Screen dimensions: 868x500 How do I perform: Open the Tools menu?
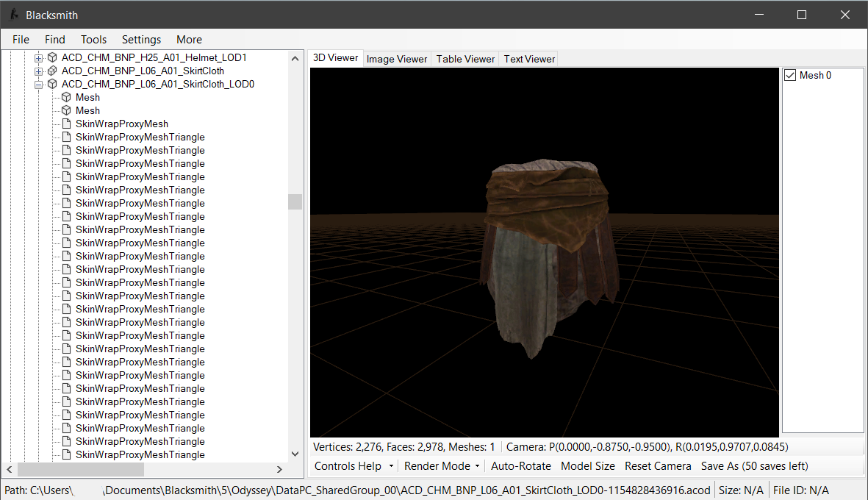point(93,40)
